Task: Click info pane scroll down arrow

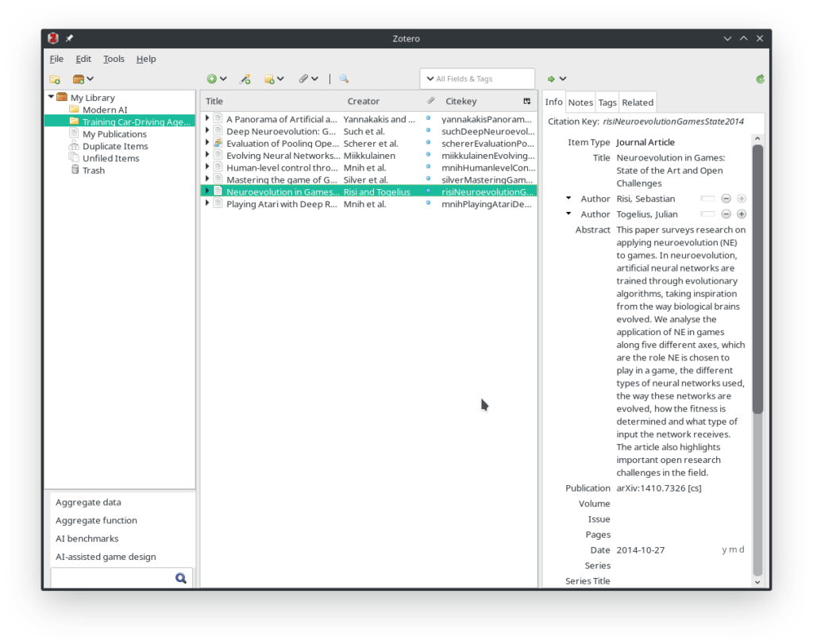Action: [x=757, y=582]
